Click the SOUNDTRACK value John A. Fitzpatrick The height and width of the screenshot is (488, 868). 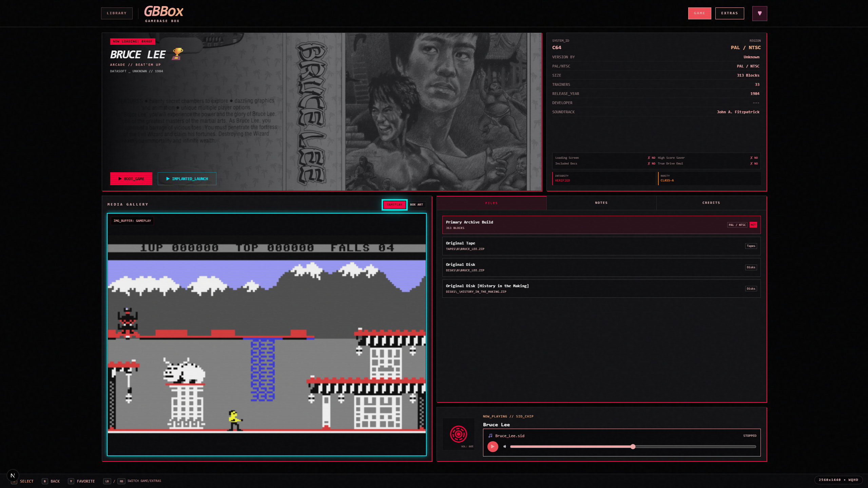pyautogui.click(x=738, y=112)
